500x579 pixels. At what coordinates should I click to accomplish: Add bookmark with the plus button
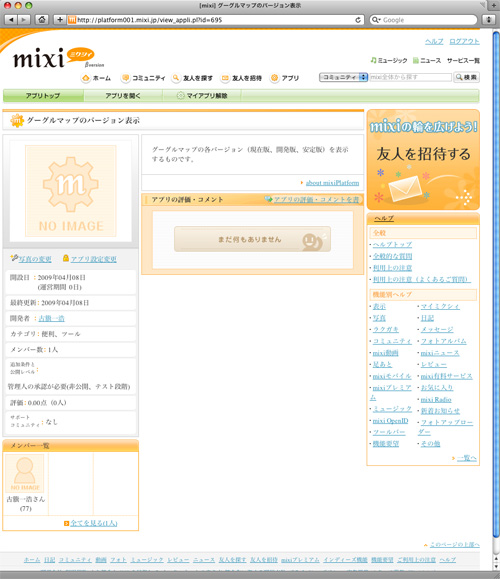click(x=60, y=20)
